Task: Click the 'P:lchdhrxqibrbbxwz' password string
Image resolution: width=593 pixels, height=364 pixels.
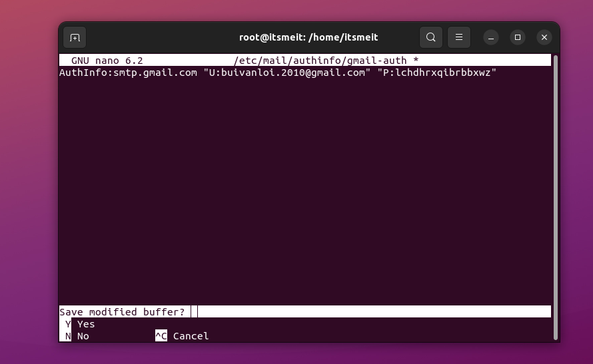Action: 437,73
